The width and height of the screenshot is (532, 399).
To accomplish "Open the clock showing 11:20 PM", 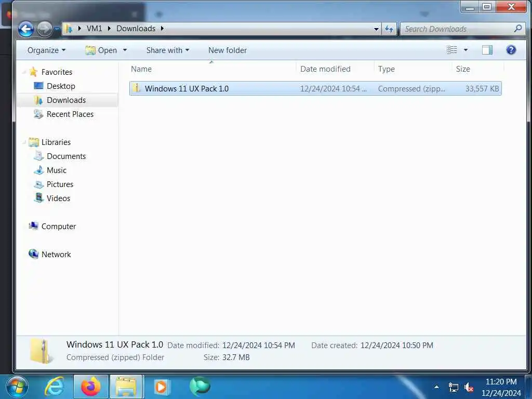I will (501, 387).
